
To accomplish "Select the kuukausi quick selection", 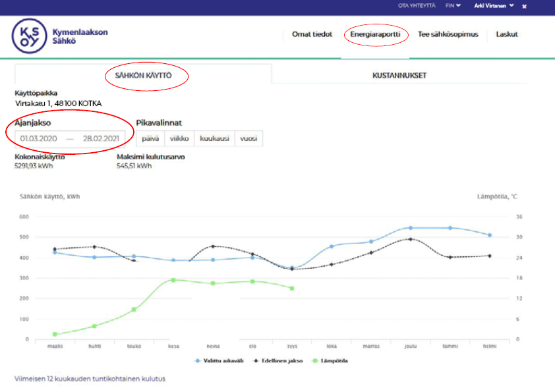I will [214, 139].
